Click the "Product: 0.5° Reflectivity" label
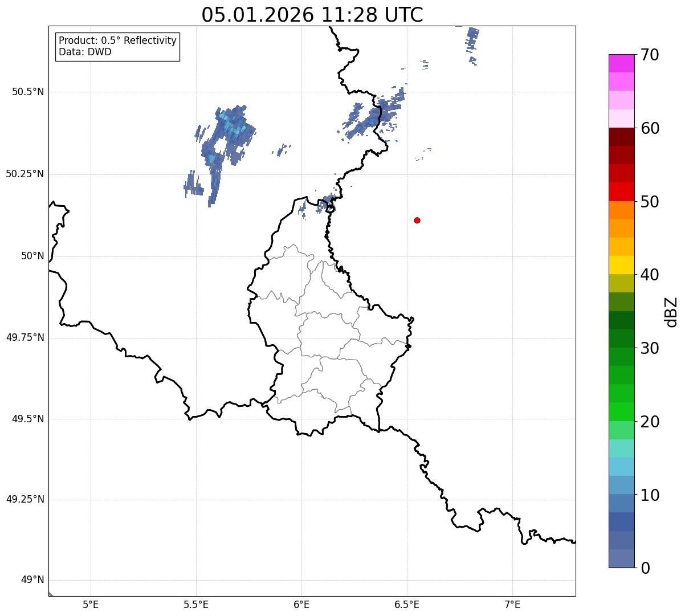The height and width of the screenshot is (616, 685). pos(117,40)
